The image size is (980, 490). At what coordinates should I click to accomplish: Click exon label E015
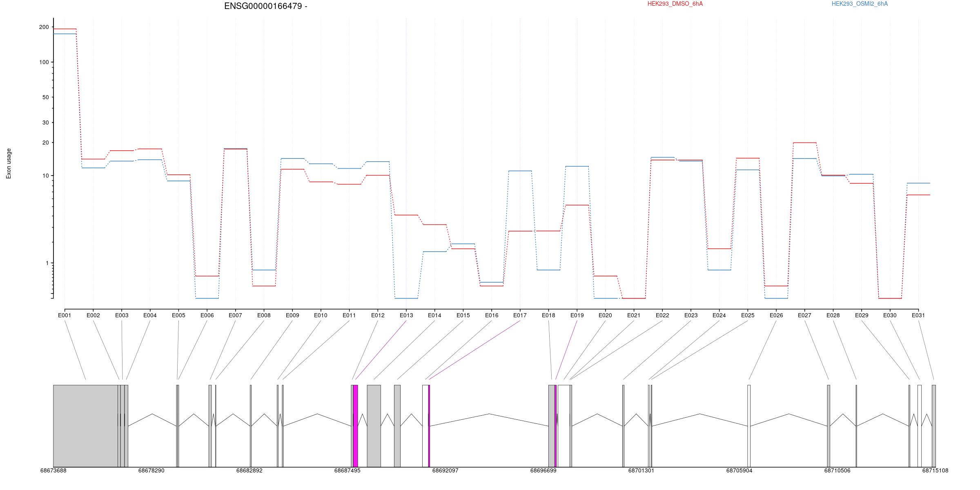coord(463,315)
